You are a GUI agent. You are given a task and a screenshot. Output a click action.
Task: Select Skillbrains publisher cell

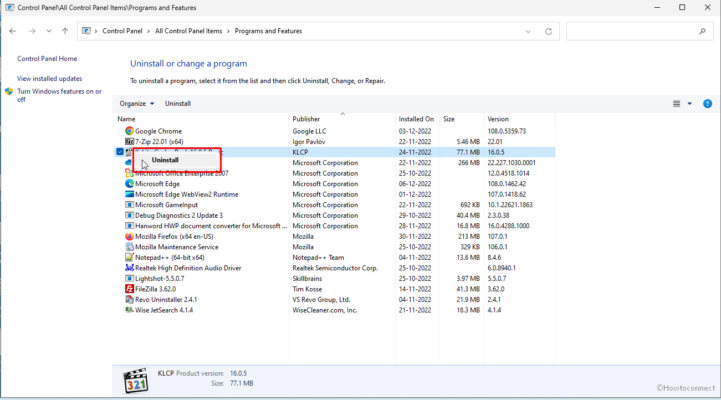[307, 279]
